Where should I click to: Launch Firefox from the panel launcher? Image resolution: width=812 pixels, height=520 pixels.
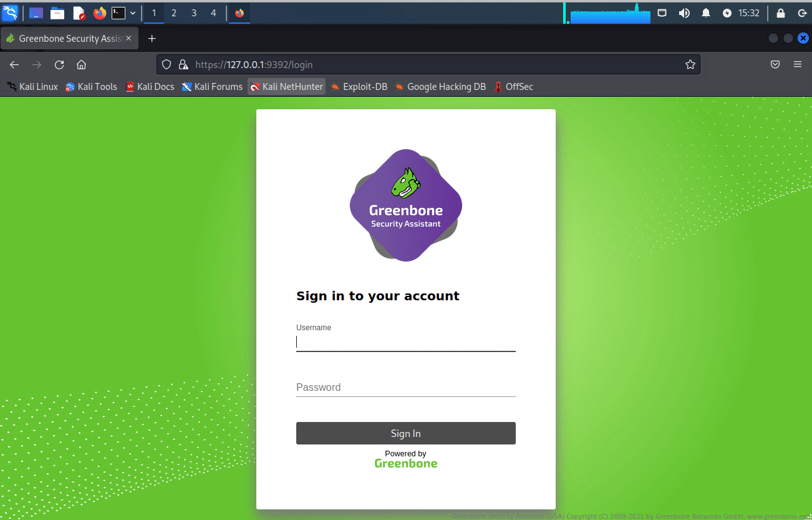coord(100,13)
